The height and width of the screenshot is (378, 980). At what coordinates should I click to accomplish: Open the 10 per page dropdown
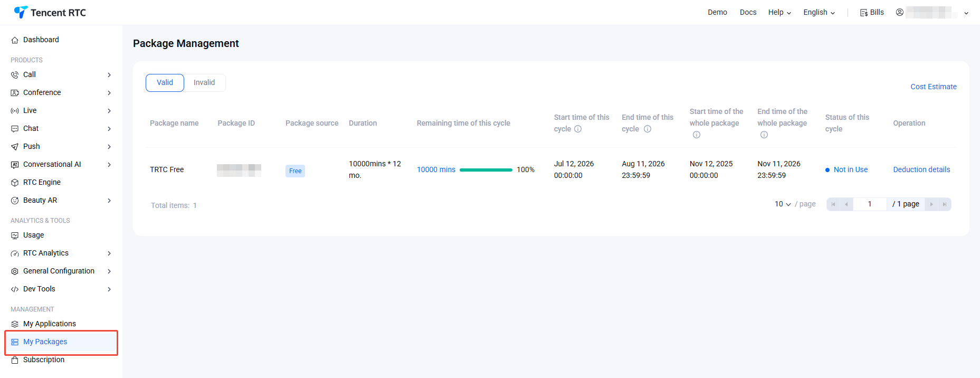pos(783,204)
